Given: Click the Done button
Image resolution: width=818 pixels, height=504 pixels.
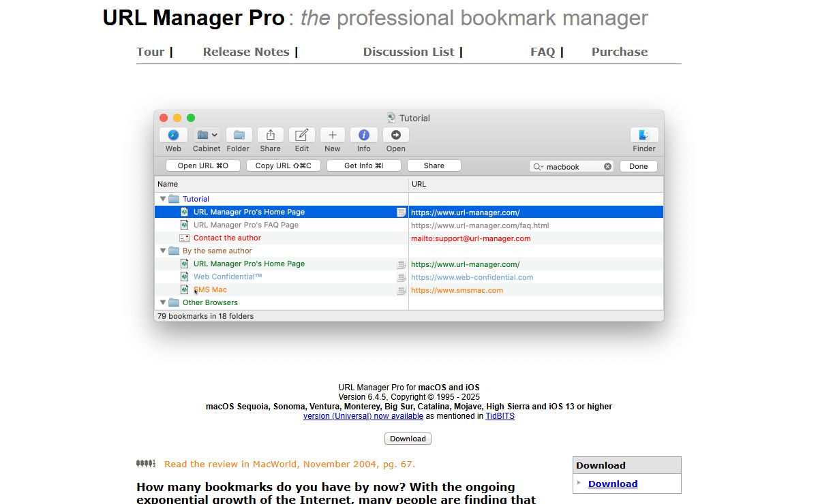Looking at the screenshot, I should 639,166.
